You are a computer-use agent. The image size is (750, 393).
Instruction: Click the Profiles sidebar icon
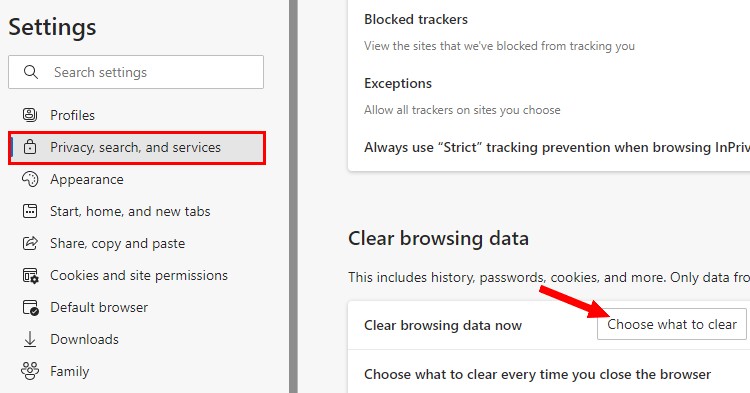(30, 115)
